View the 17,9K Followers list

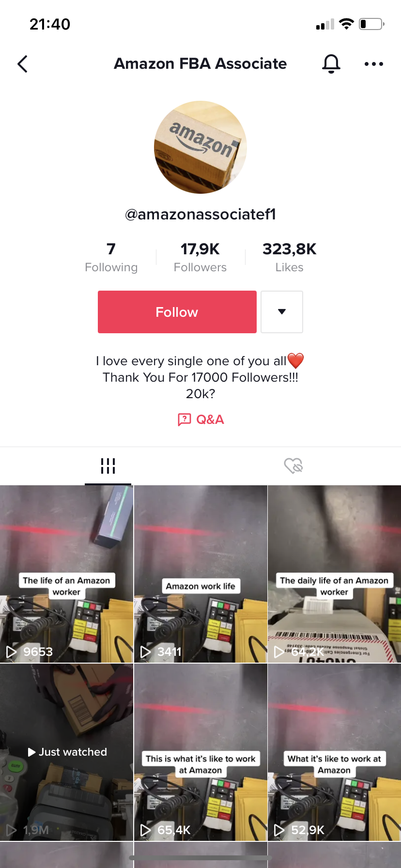click(x=200, y=258)
